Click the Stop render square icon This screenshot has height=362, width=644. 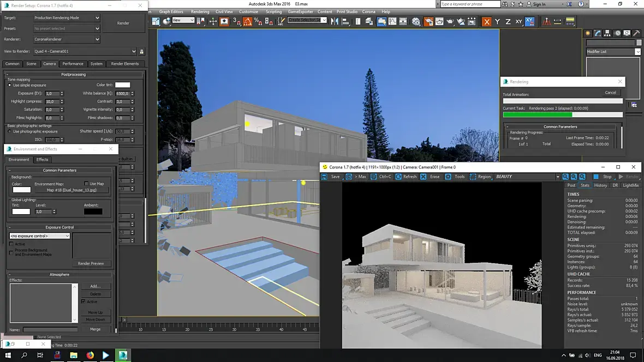[596, 177]
